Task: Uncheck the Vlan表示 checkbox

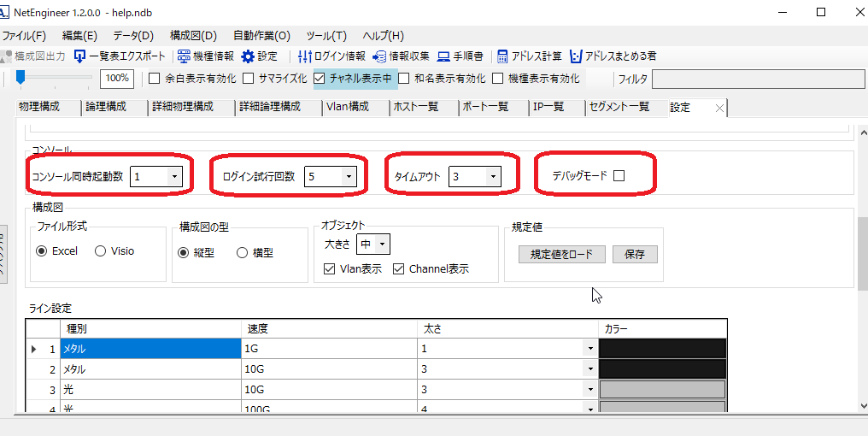Action: coord(330,269)
